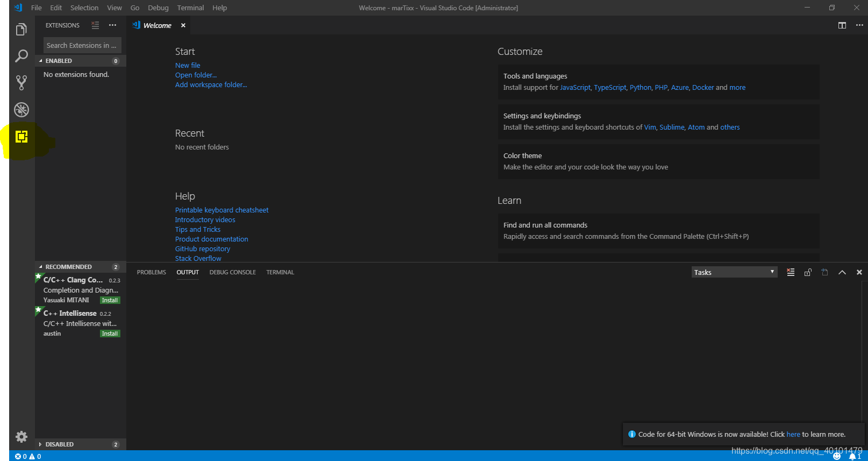Click the New file link
The image size is (868, 461).
tap(188, 65)
